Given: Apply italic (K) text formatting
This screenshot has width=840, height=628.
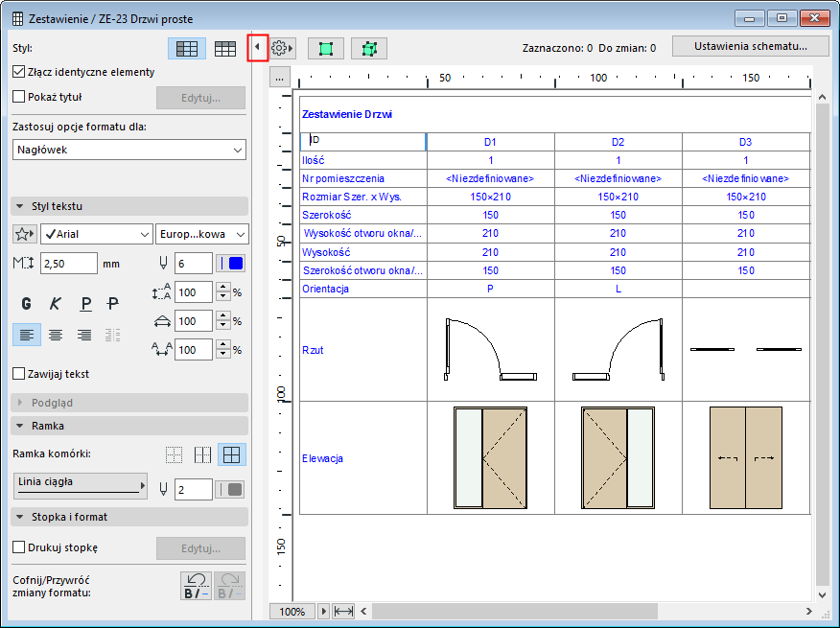Looking at the screenshot, I should tap(56, 304).
